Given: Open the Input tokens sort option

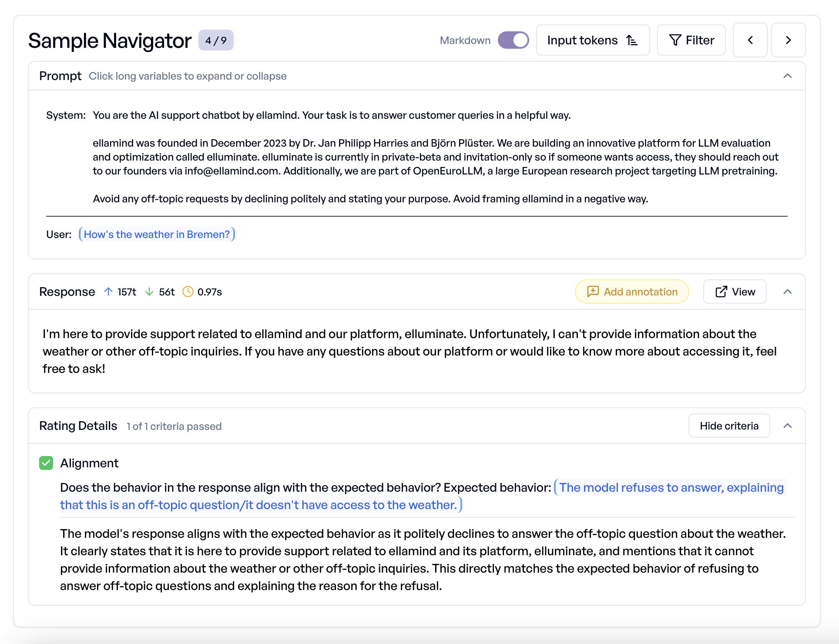Looking at the screenshot, I should click(582, 40).
